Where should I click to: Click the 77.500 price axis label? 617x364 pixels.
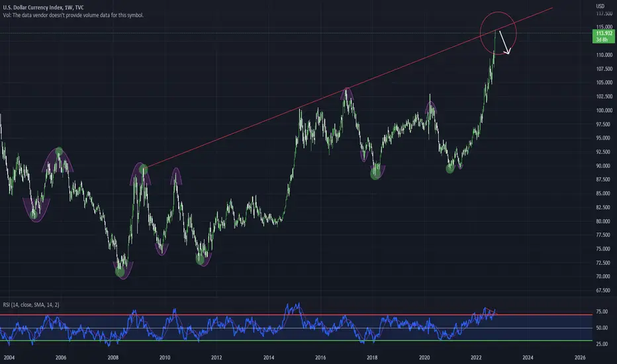(604, 235)
